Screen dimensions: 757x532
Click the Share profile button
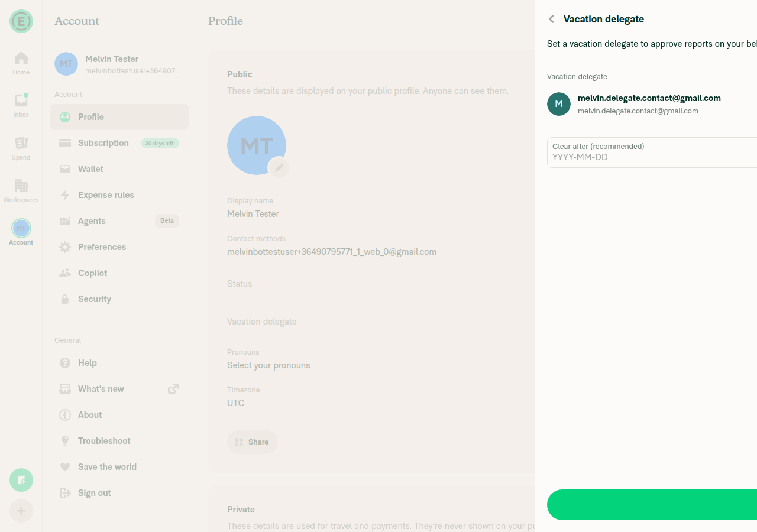click(x=253, y=442)
